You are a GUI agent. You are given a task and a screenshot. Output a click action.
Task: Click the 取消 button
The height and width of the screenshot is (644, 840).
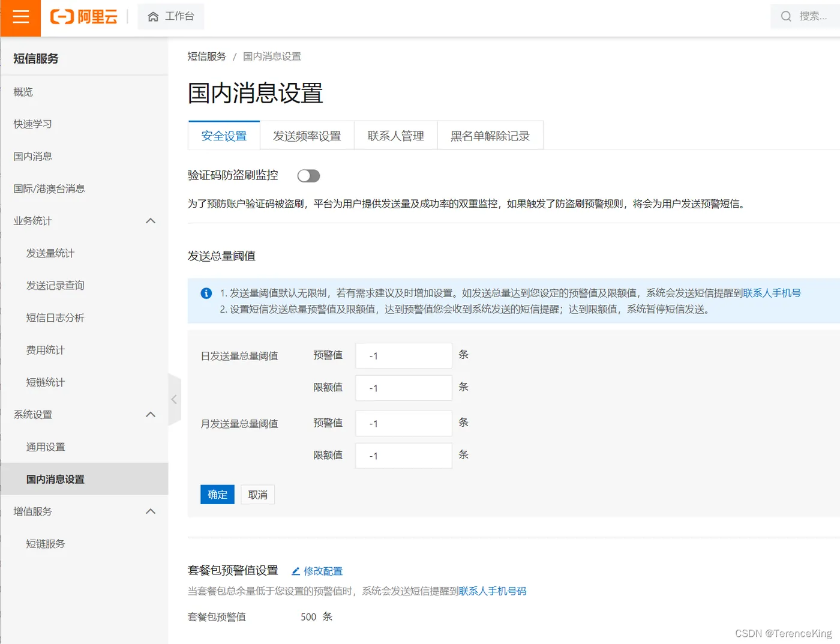(x=257, y=495)
